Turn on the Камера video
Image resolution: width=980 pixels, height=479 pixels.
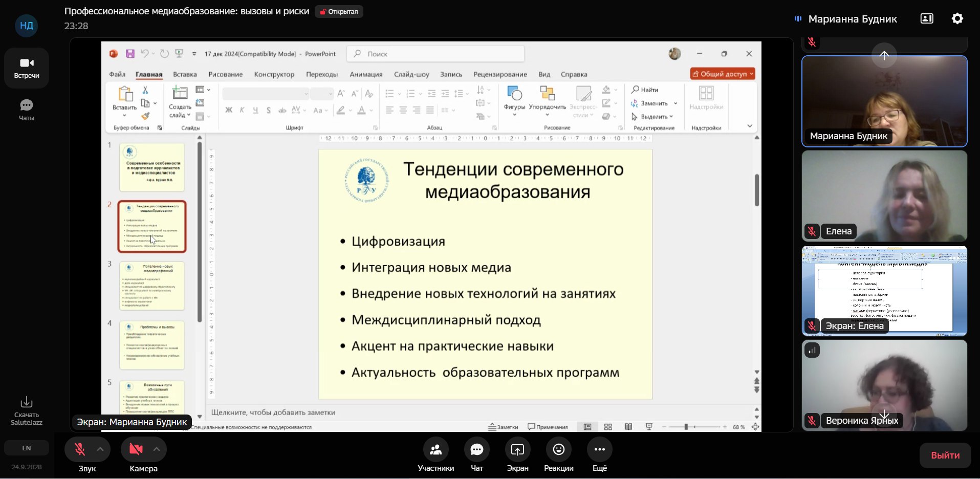click(136, 449)
